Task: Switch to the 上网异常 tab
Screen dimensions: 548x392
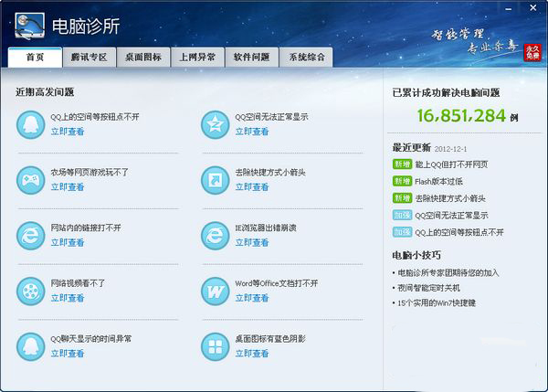Action: coord(197,57)
